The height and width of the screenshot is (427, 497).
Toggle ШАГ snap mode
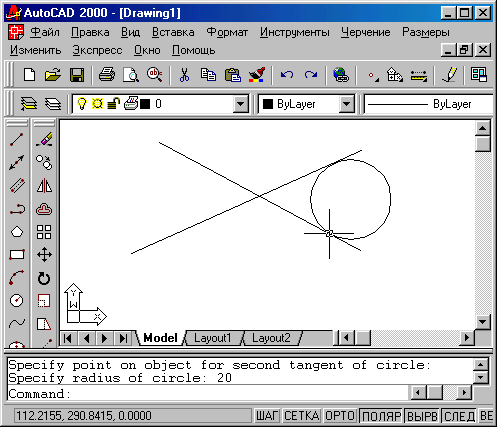coord(267,416)
